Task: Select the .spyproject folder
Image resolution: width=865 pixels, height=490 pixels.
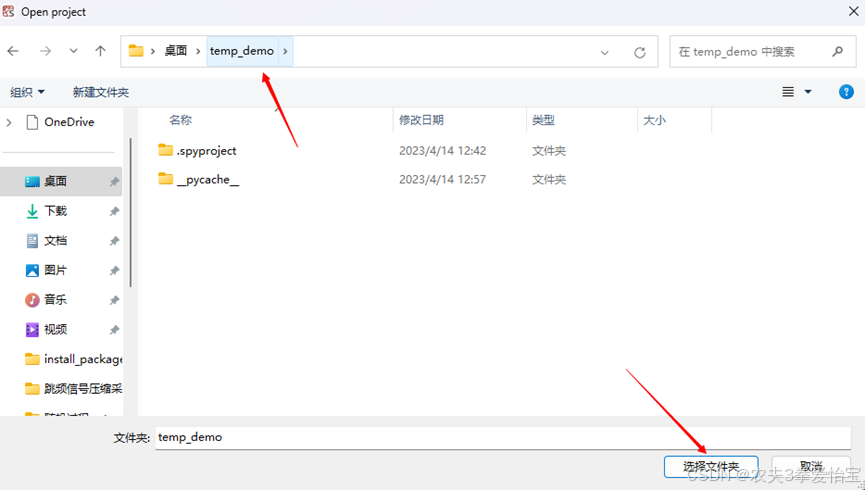Action: coord(206,151)
